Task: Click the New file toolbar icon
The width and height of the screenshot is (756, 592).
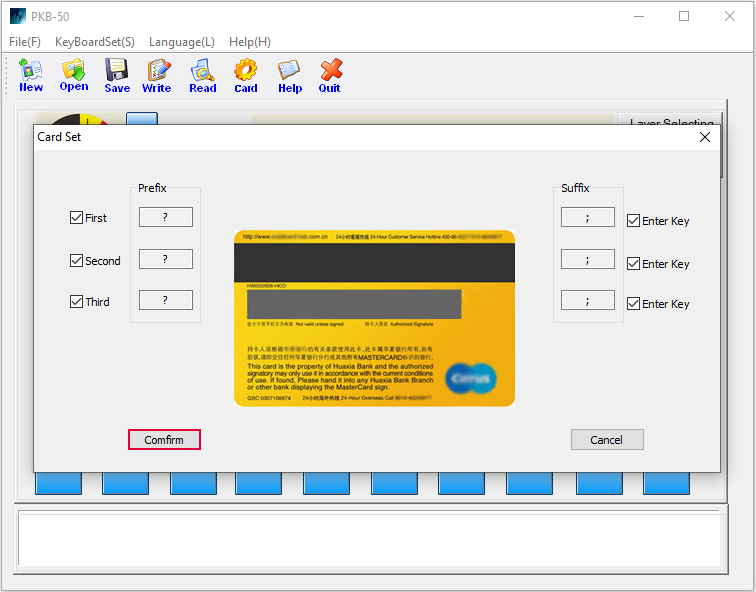Action: [31, 75]
